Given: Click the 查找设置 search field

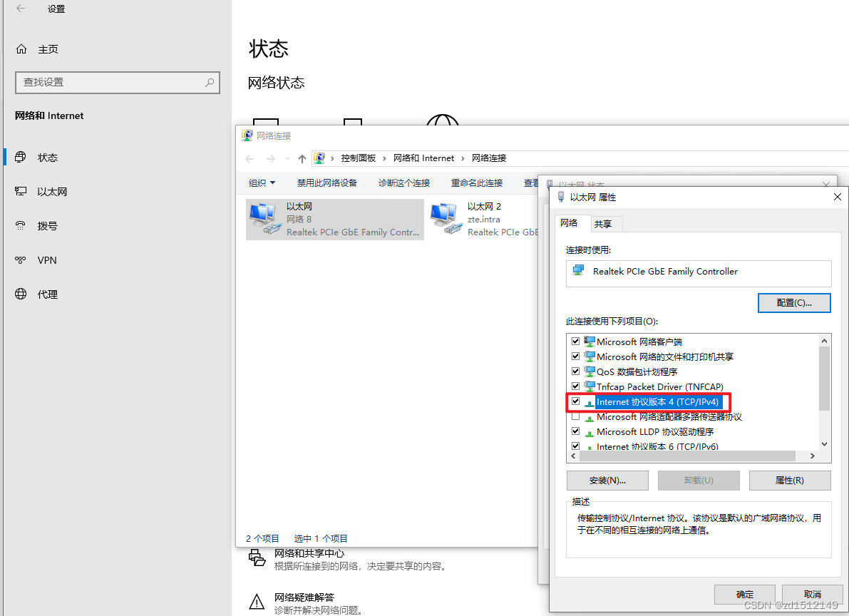Looking at the screenshot, I should [x=118, y=83].
